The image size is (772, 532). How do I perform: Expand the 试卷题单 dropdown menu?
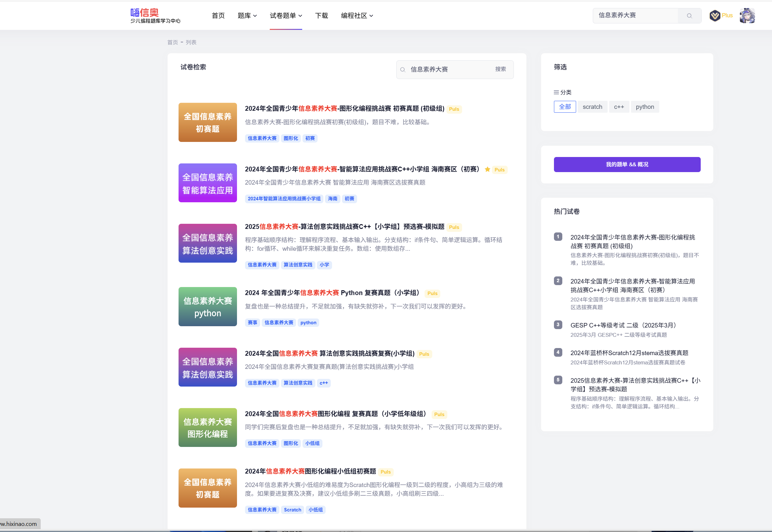pyautogui.click(x=286, y=16)
